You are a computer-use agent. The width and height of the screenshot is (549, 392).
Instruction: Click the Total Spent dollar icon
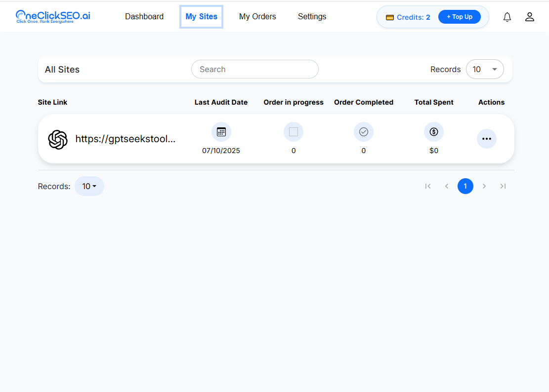(434, 132)
